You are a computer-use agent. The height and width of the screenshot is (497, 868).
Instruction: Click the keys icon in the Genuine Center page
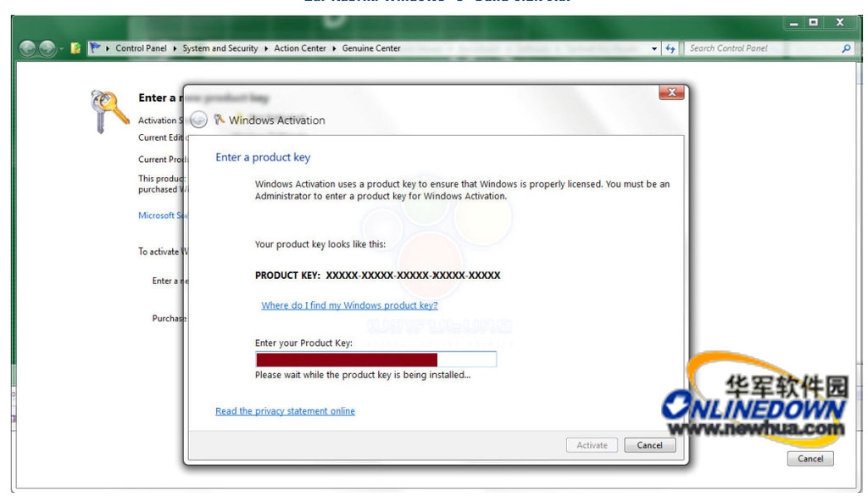(x=108, y=110)
